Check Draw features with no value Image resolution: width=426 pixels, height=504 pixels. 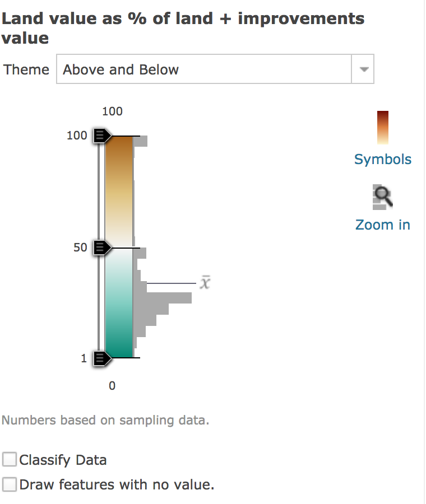point(10,484)
